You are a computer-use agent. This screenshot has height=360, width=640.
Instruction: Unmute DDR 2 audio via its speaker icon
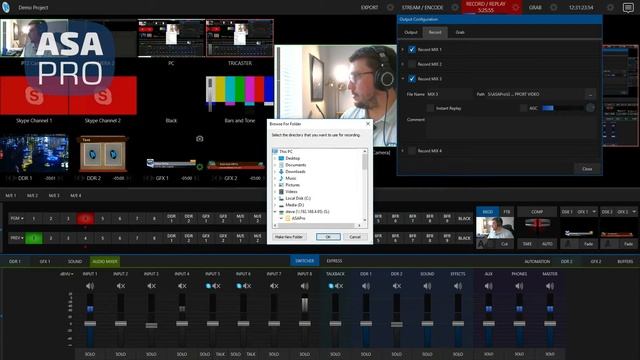(x=396, y=286)
